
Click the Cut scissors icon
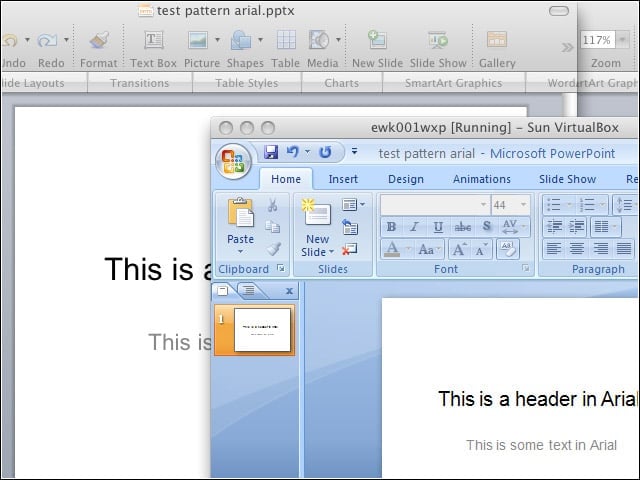tap(273, 205)
